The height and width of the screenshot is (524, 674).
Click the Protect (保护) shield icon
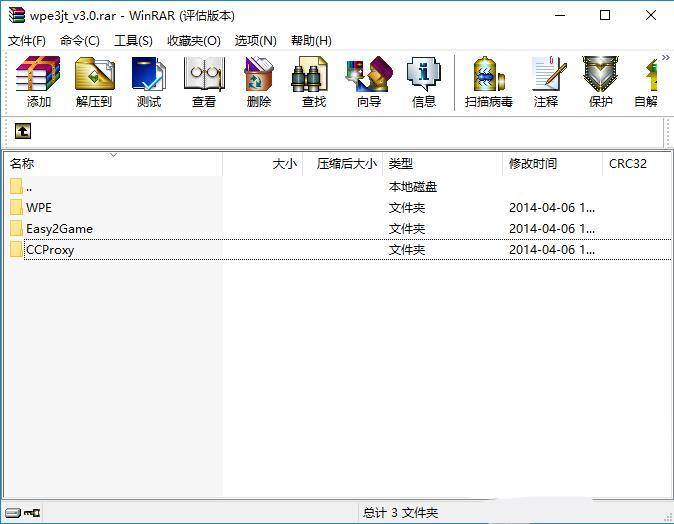(600, 82)
